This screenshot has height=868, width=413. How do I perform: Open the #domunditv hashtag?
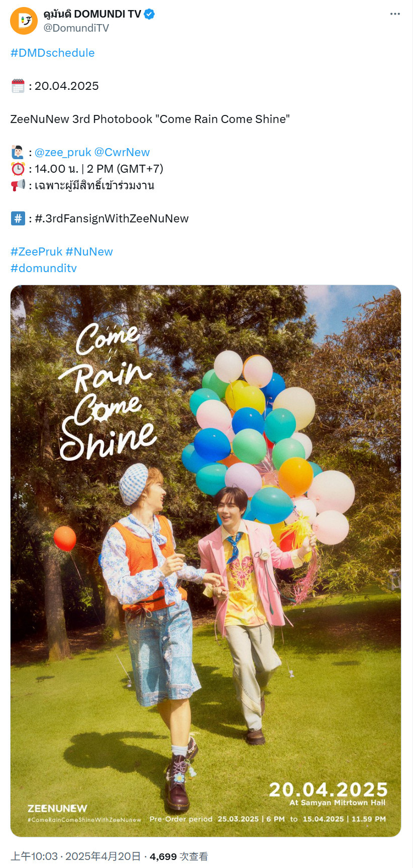[44, 268]
